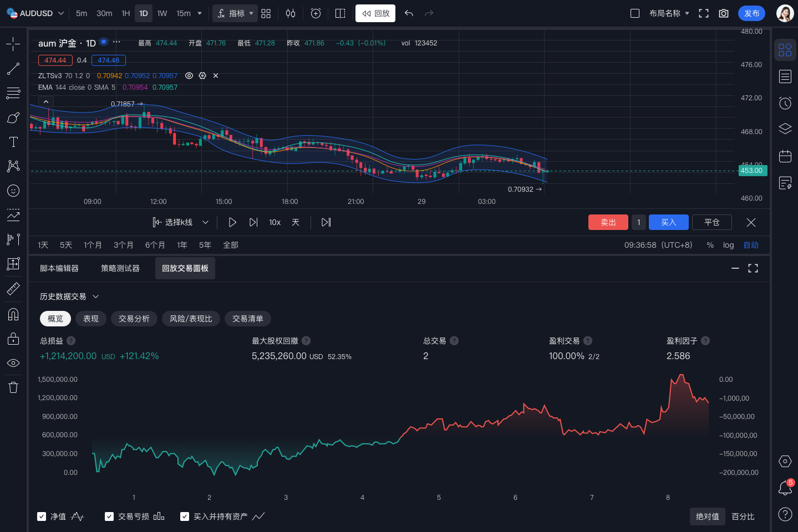Take a chart snapshot with camera icon
This screenshot has width=798, height=532.
pos(724,13)
